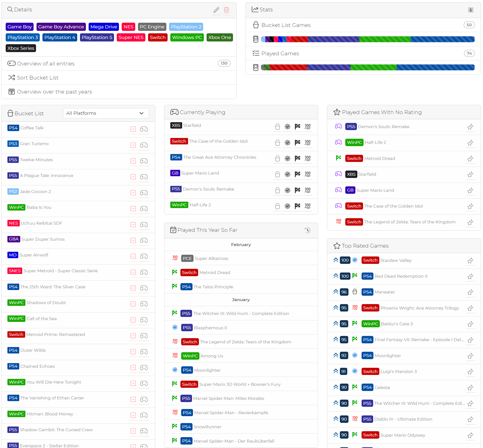Open Luigi's Mansion 3 entry
This screenshot has height=448, width=483.
(x=399, y=371)
